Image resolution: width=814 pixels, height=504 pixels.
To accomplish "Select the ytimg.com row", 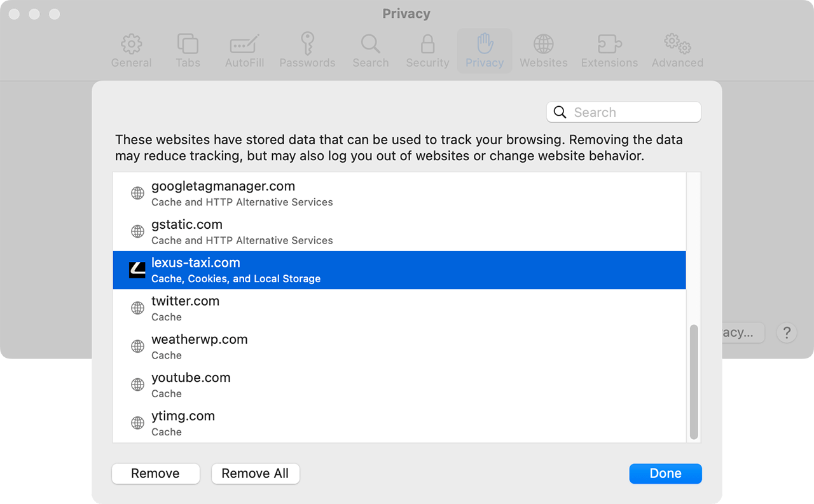I will point(399,423).
